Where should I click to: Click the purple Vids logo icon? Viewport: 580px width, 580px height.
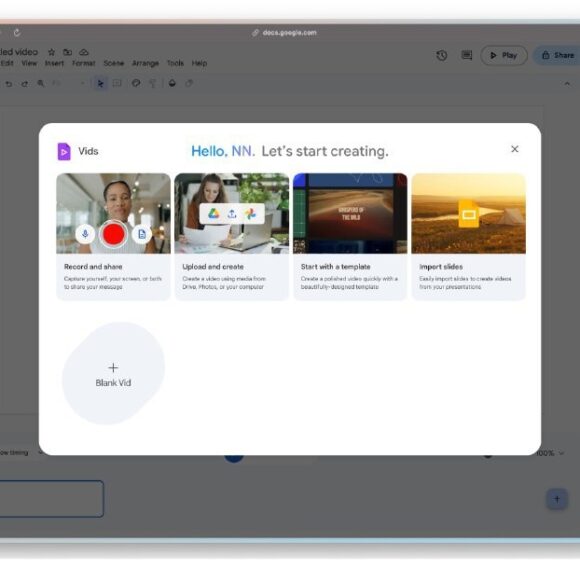(x=64, y=151)
